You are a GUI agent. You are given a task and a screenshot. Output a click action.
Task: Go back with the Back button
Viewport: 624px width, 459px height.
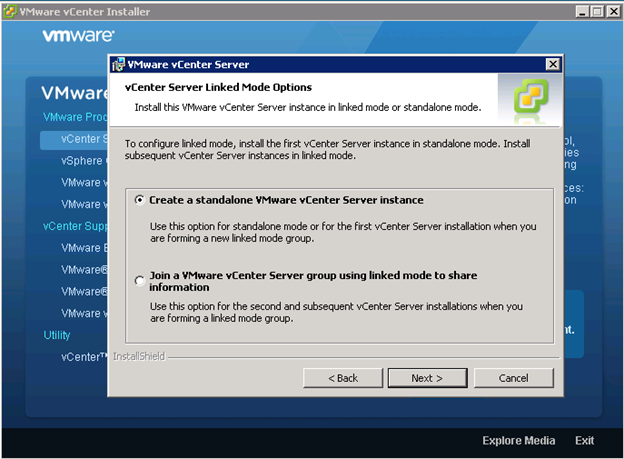(343, 378)
